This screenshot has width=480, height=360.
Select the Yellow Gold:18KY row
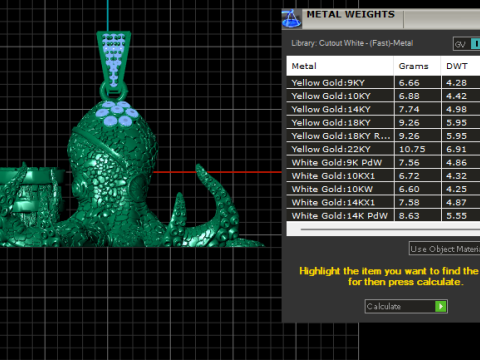pyautogui.click(x=383, y=123)
